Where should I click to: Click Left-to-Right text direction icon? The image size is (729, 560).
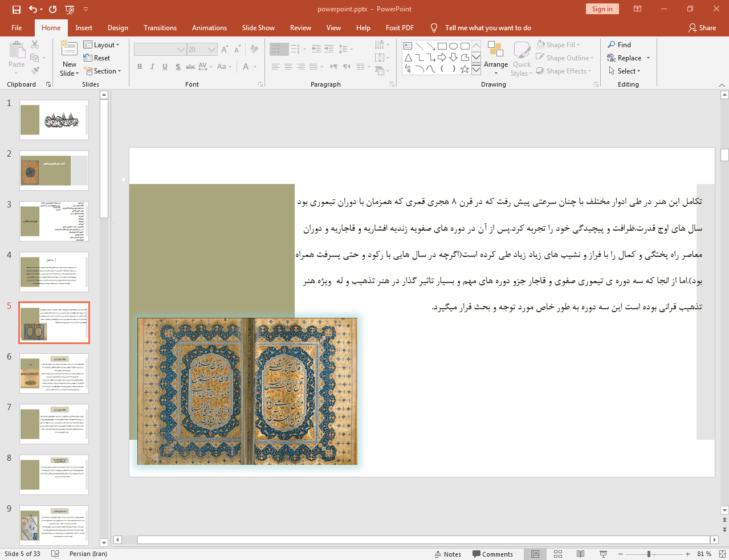(334, 67)
